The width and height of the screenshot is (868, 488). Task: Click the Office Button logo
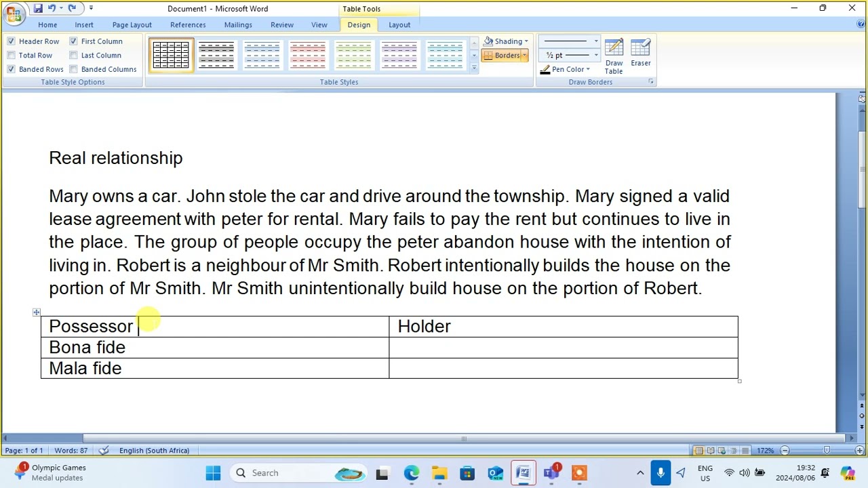pos(13,14)
